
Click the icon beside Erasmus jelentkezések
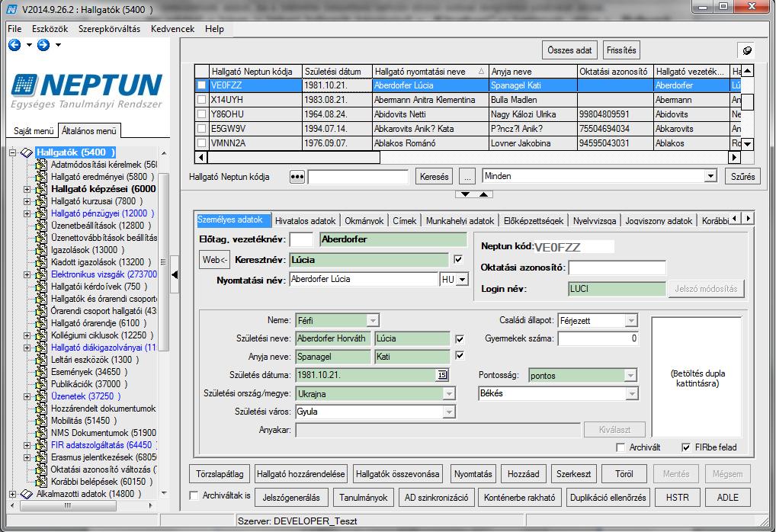pyautogui.click(x=41, y=457)
